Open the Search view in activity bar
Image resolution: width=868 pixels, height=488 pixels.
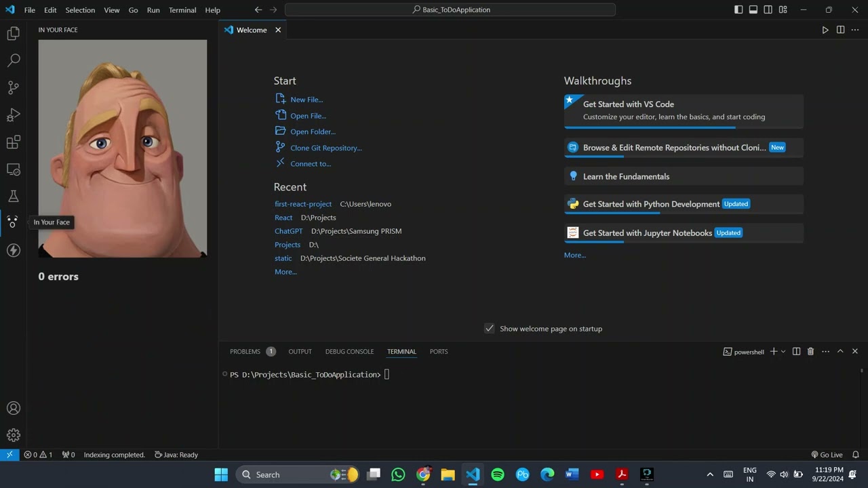coord(13,60)
